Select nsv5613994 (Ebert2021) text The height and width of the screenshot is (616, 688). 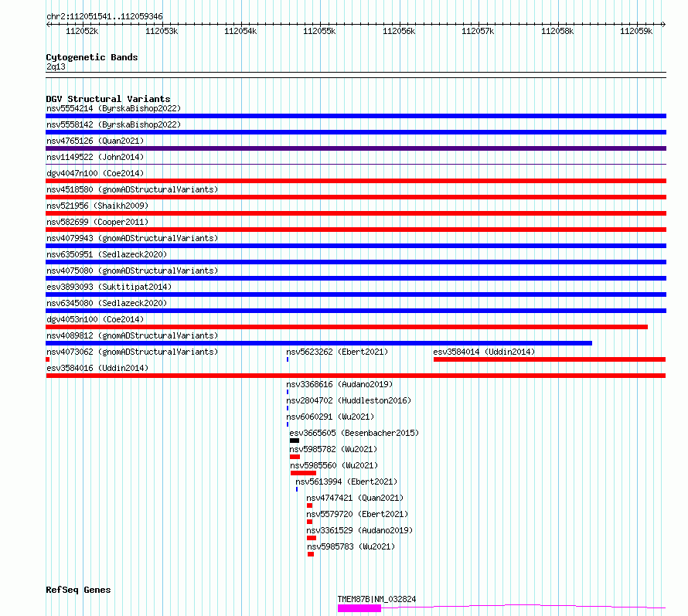click(x=346, y=482)
